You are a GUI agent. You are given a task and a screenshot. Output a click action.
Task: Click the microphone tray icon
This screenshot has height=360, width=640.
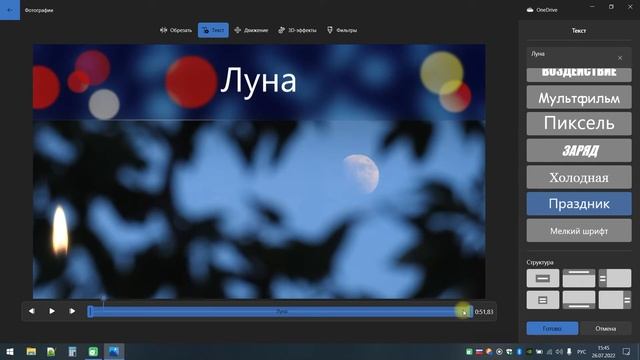pos(569,351)
